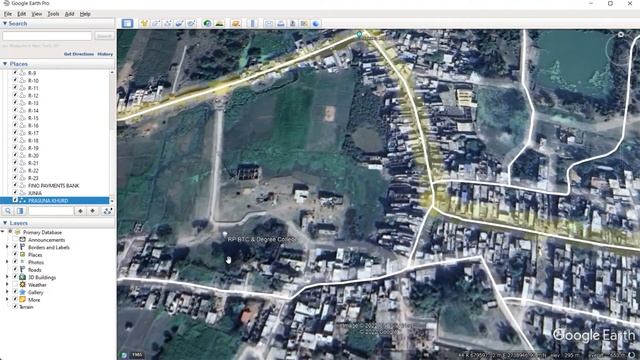Select the JUNIA place entry
This screenshot has width=640, height=360.
point(35,193)
